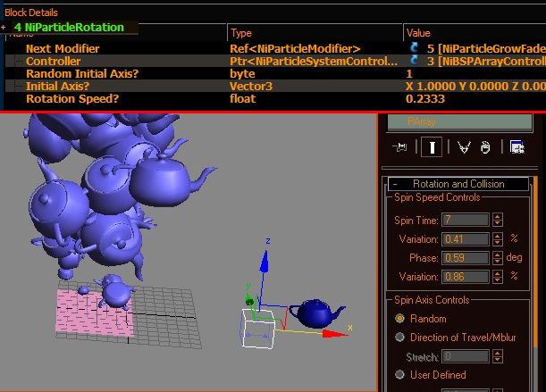
Task: Click Remove Modifier trash icon
Action: click(485, 147)
